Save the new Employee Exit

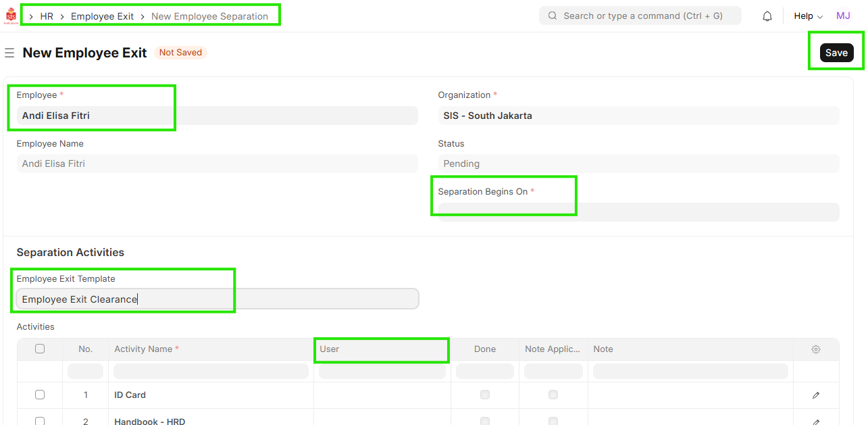(x=836, y=53)
